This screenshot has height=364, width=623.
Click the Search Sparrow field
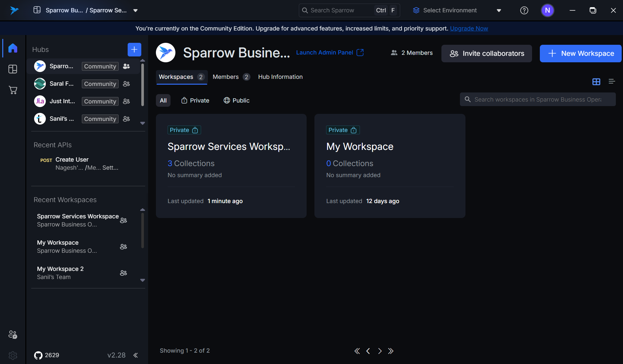(x=349, y=10)
